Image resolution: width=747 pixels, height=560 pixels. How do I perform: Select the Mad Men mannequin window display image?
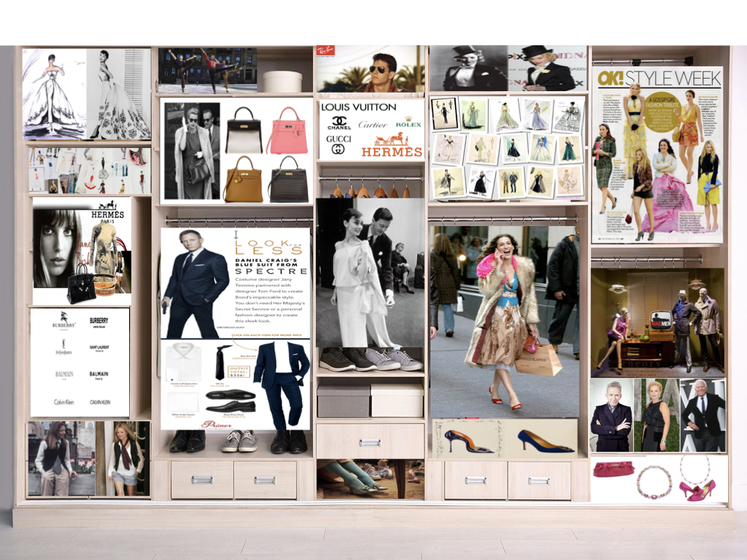pos(657,322)
